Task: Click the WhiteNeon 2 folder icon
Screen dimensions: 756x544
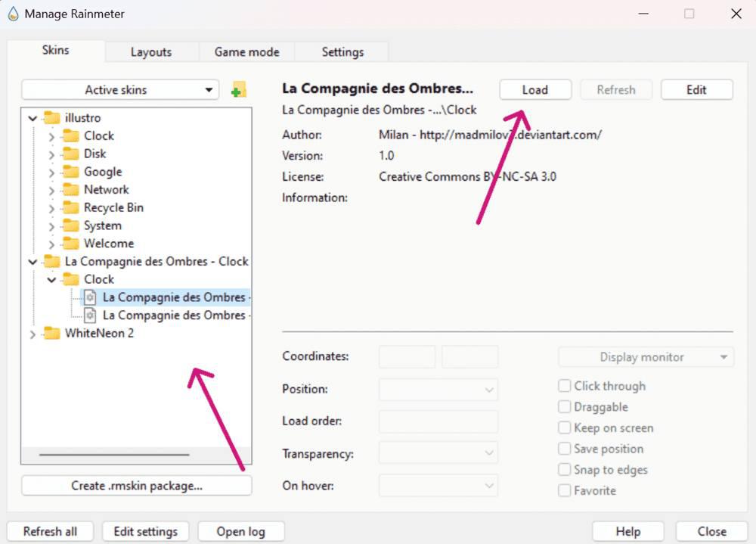Action: tap(52, 333)
